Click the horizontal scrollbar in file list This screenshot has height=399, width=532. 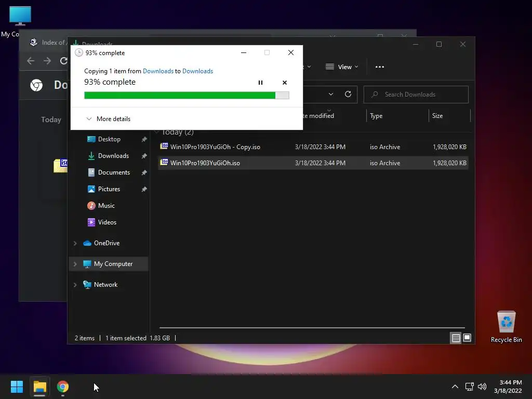[312, 328]
